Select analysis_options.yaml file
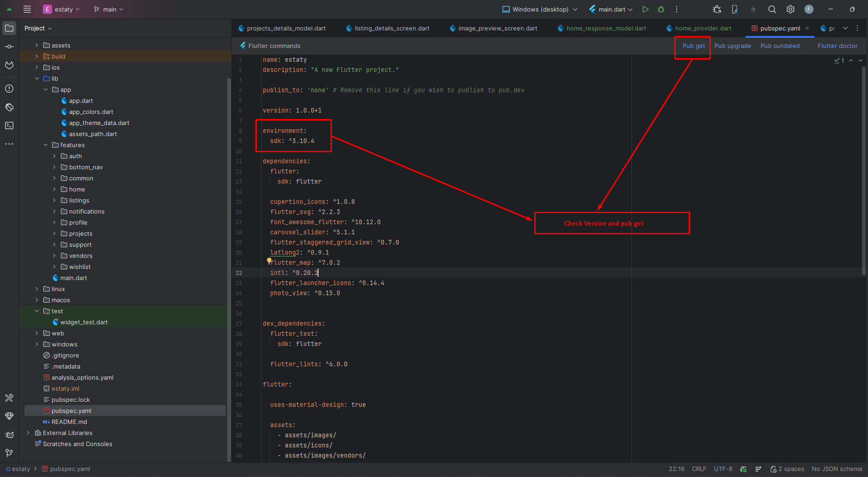 [x=82, y=377]
